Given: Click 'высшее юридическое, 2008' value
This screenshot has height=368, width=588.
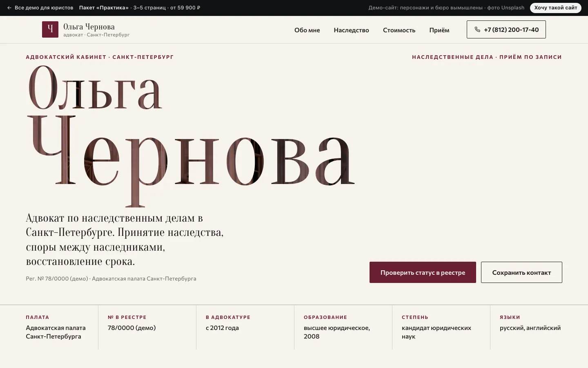Looking at the screenshot, I should [x=337, y=332].
